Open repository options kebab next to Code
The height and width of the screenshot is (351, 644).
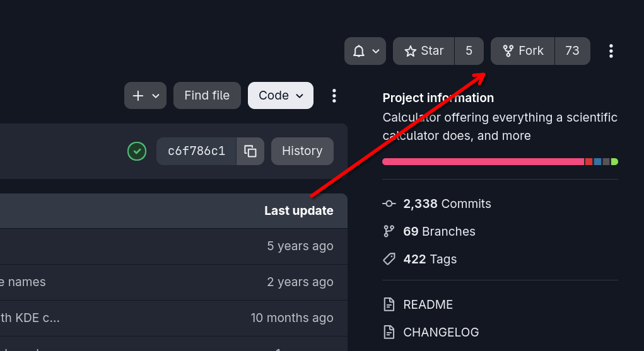point(334,96)
